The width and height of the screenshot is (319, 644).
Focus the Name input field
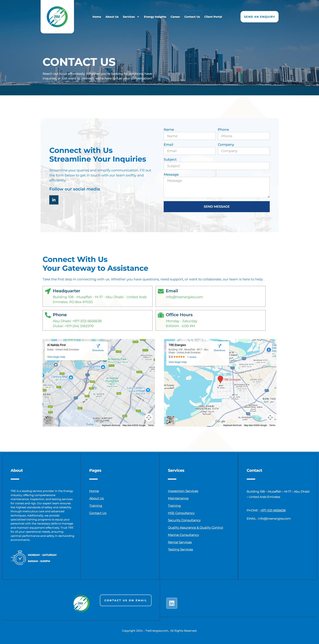[x=190, y=136]
